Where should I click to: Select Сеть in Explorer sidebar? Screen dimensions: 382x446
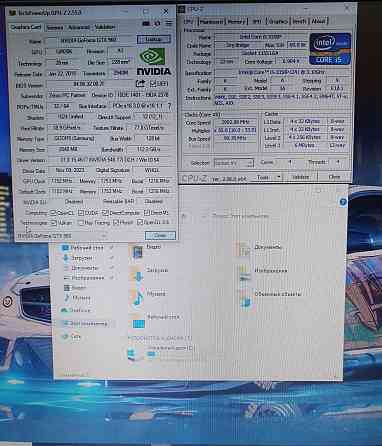click(x=75, y=337)
